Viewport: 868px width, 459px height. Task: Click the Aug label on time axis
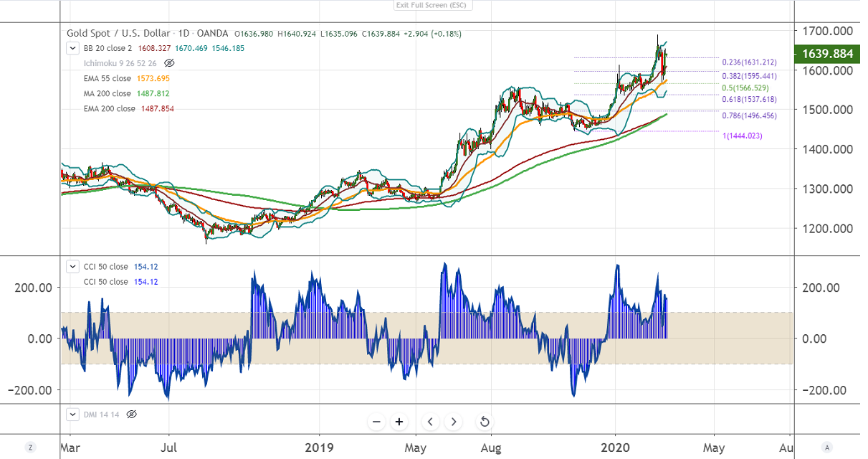[x=491, y=447]
